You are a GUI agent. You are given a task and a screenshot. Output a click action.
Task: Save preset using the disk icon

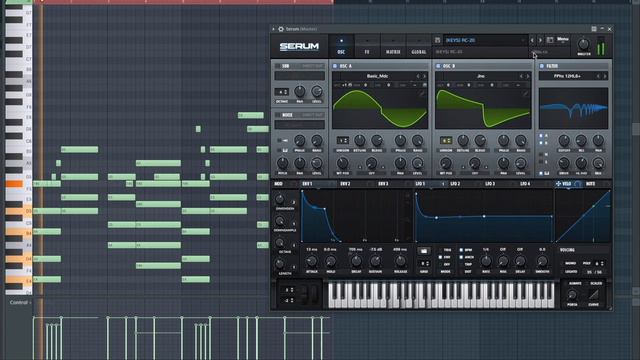pyautogui.click(x=437, y=40)
